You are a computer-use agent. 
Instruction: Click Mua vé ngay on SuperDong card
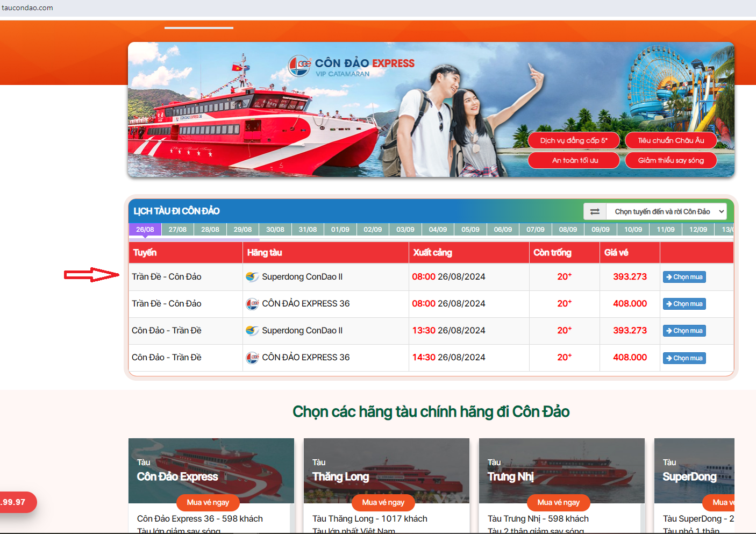click(719, 502)
